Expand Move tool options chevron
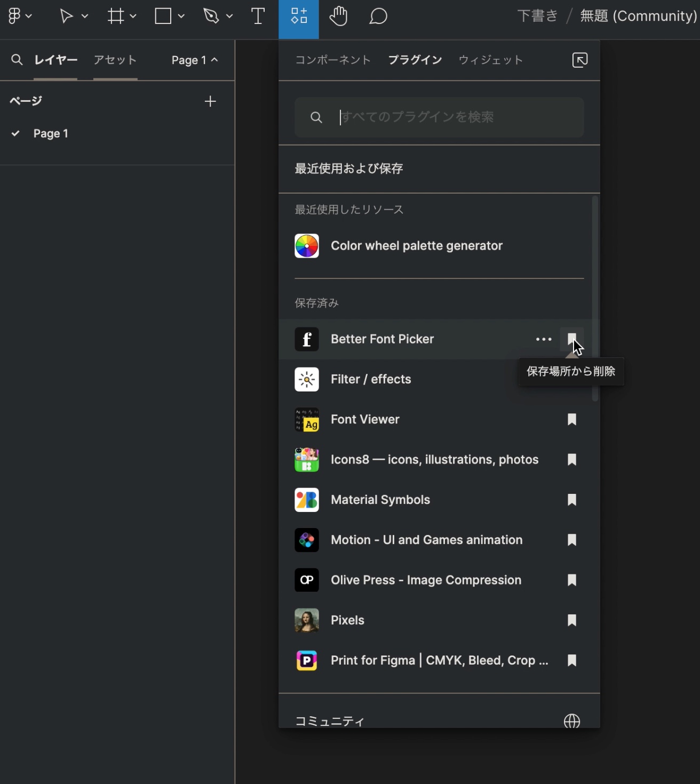Screen dimensions: 700x784 tap(85, 17)
